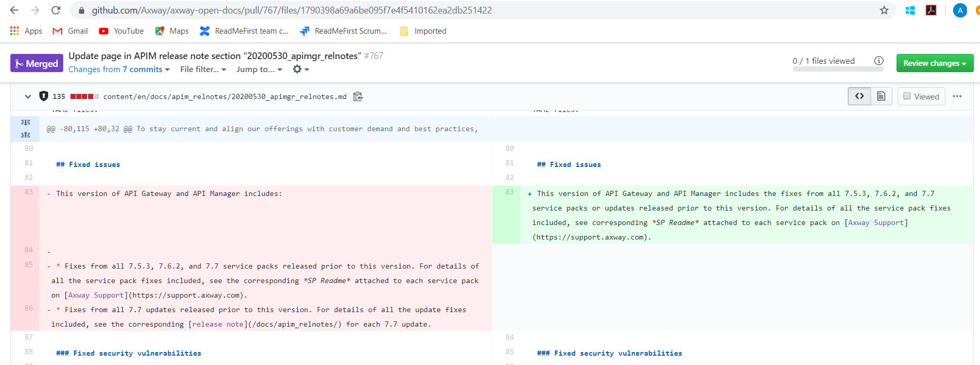Click the purple Merged status badge

pyautogui.click(x=37, y=63)
